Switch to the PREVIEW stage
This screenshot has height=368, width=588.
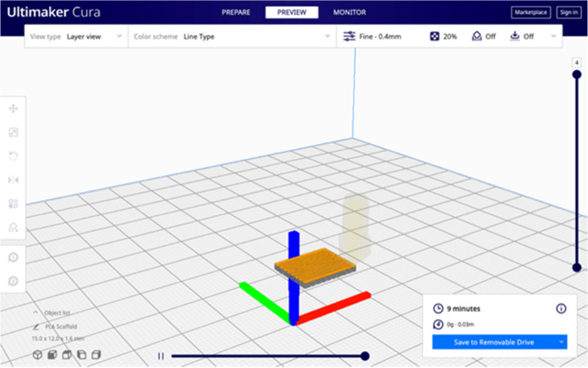292,12
